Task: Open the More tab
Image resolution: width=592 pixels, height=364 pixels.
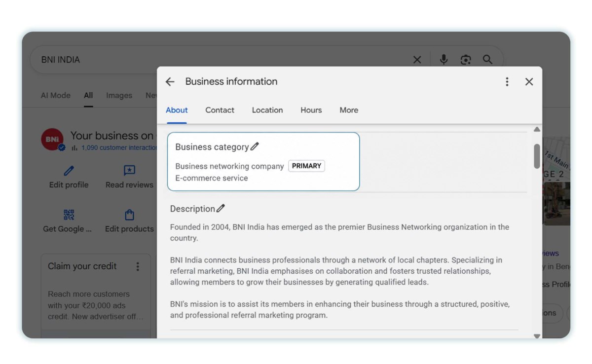Action: click(x=349, y=110)
